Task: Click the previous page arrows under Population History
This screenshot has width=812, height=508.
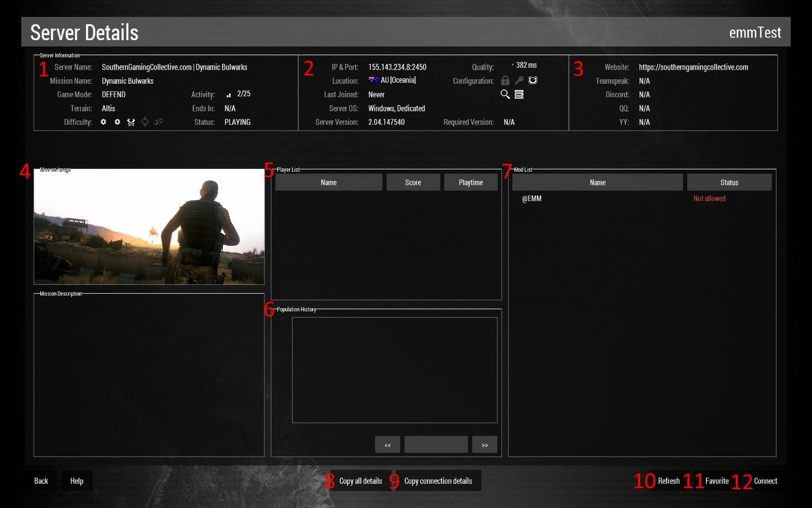Action: 387,444
